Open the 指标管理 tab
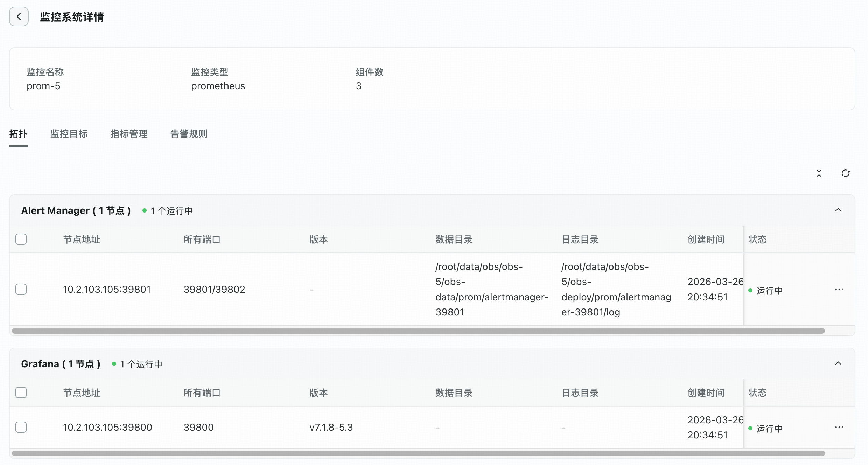 click(129, 134)
